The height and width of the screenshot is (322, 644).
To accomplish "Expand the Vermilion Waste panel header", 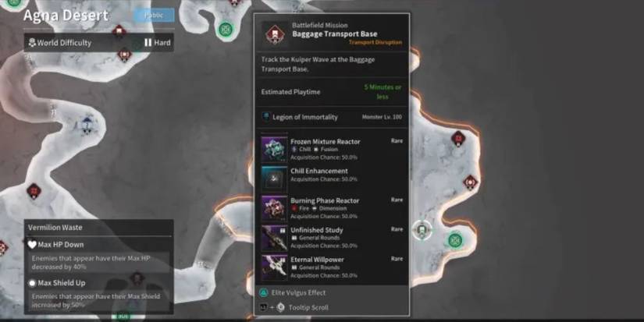I will 99,228.
